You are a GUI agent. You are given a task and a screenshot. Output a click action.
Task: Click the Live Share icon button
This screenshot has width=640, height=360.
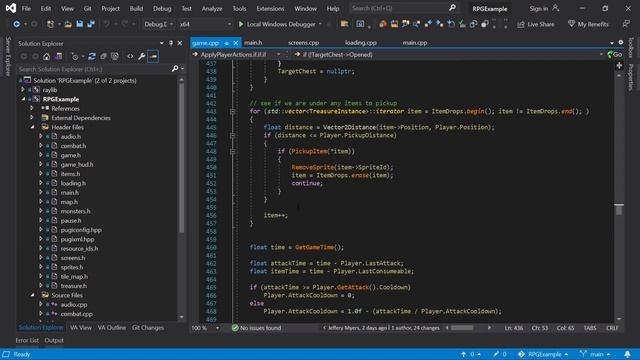click(x=536, y=24)
